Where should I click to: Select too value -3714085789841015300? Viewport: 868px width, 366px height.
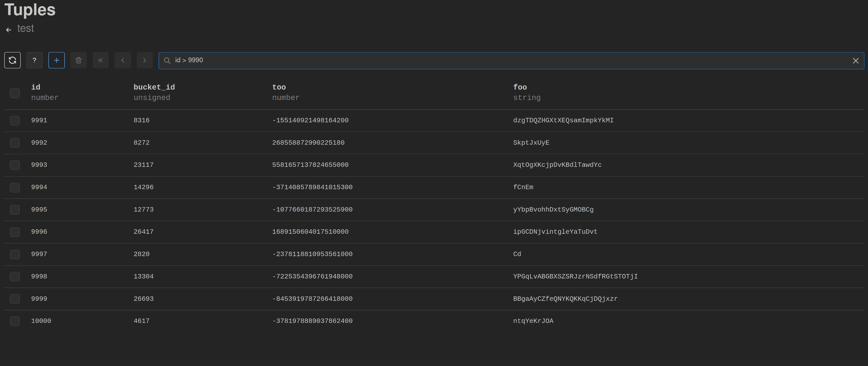point(312,187)
